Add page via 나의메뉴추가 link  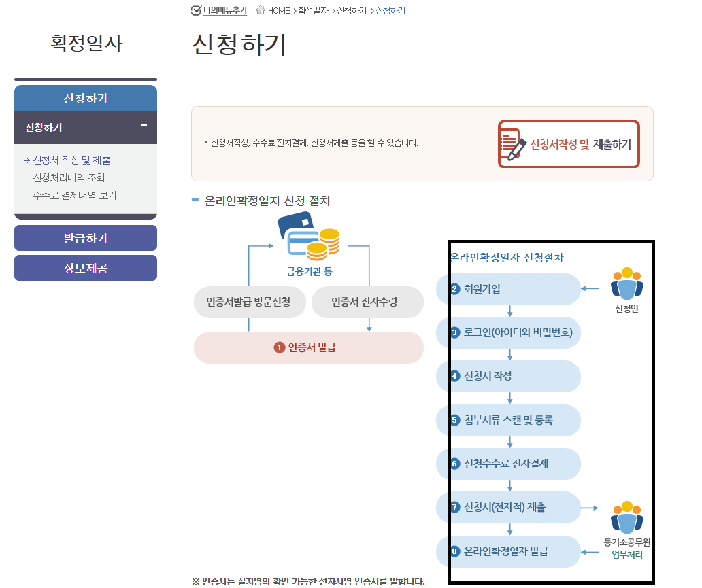pyautogui.click(x=224, y=10)
